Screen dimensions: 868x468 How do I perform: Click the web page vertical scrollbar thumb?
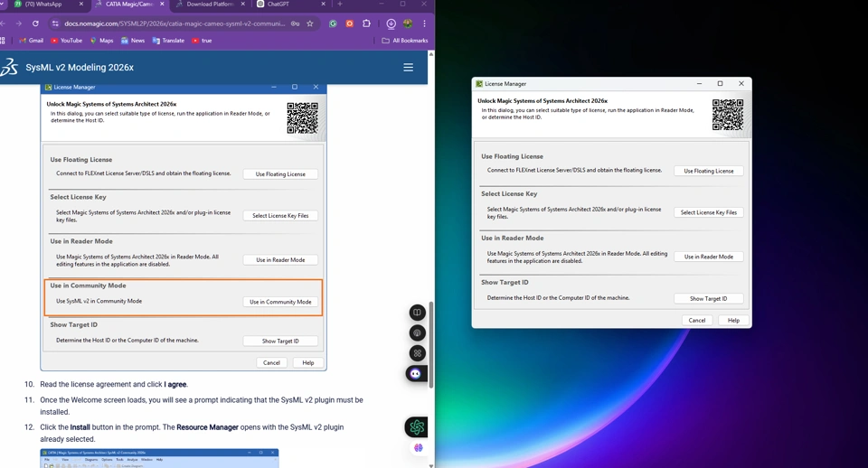430,344
